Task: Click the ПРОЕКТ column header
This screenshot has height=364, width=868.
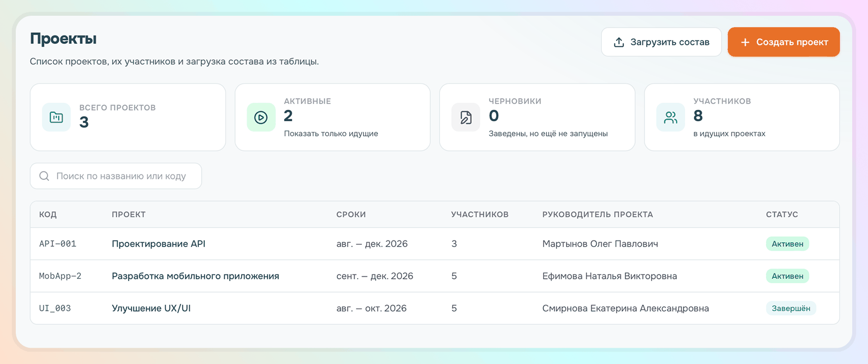Action: click(x=129, y=214)
